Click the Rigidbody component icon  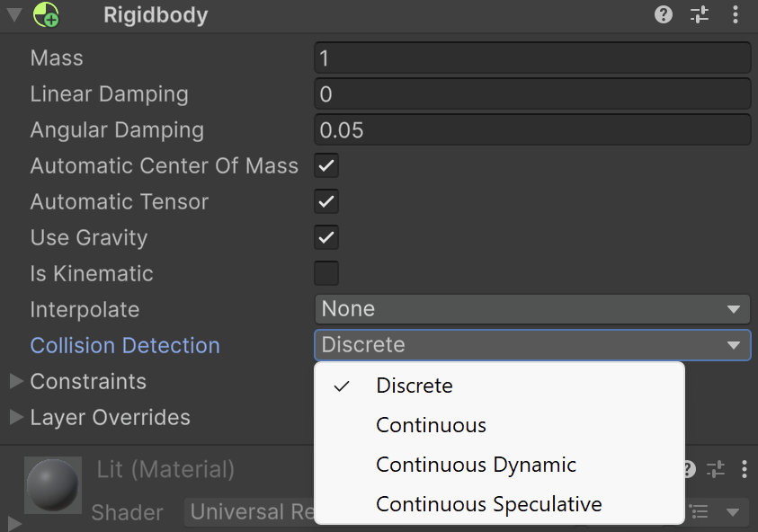click(46, 15)
